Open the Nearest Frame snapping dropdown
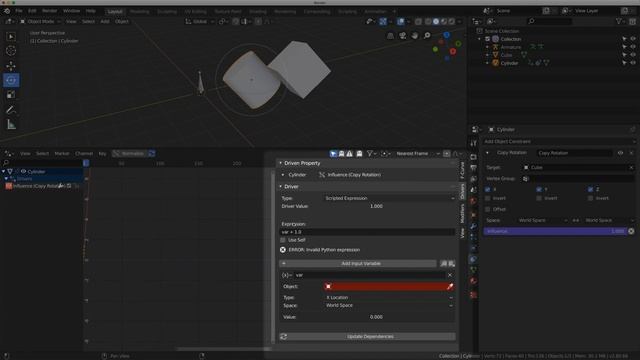This screenshot has height=360, width=640. pyautogui.click(x=417, y=153)
